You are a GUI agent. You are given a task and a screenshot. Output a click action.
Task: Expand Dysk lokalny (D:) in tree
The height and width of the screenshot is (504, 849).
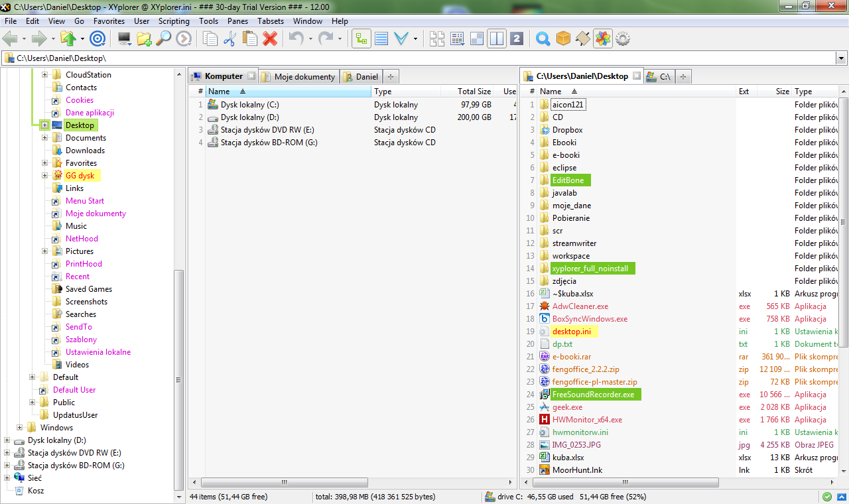(x=7, y=440)
